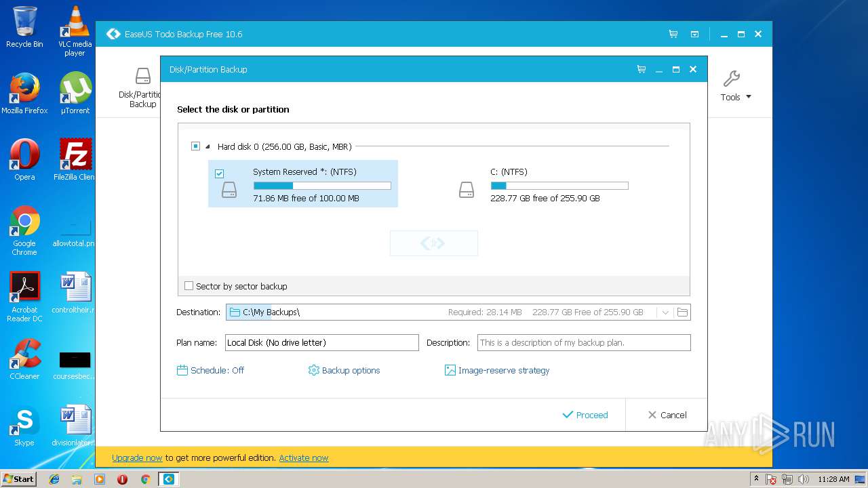This screenshot has width=868, height=488.
Task: Click the shopping cart icon in dialog title bar
Action: coord(642,69)
